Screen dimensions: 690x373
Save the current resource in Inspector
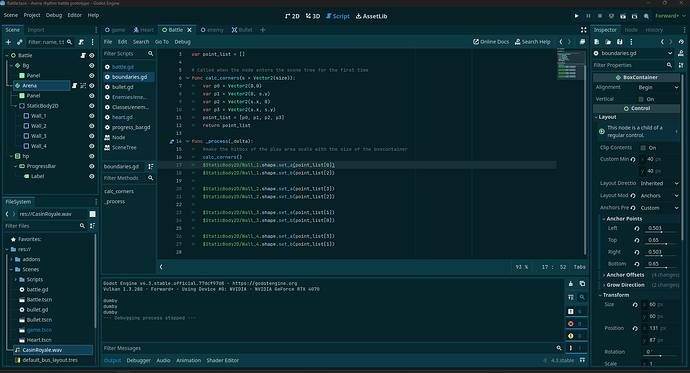pos(620,42)
